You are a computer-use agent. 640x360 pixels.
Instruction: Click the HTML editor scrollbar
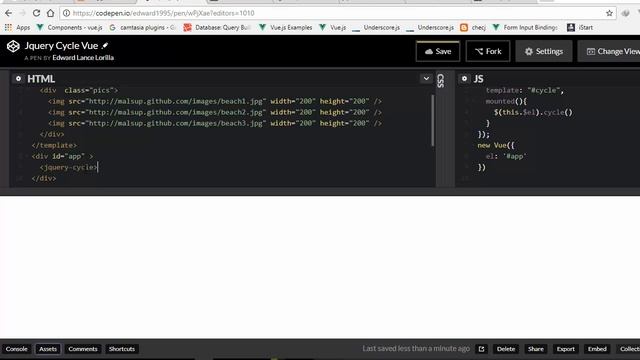tap(433, 120)
